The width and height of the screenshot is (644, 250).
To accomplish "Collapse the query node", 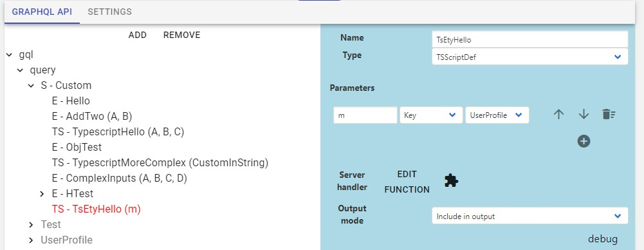I will (20, 70).
